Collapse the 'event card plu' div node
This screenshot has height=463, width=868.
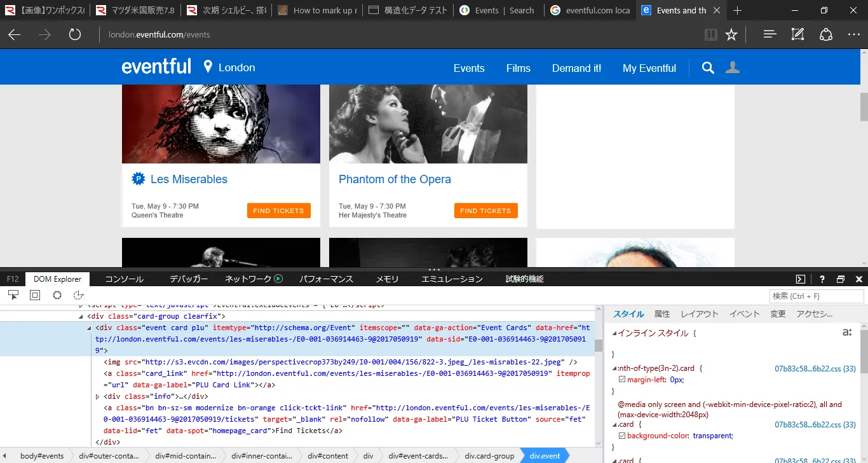pos(90,328)
